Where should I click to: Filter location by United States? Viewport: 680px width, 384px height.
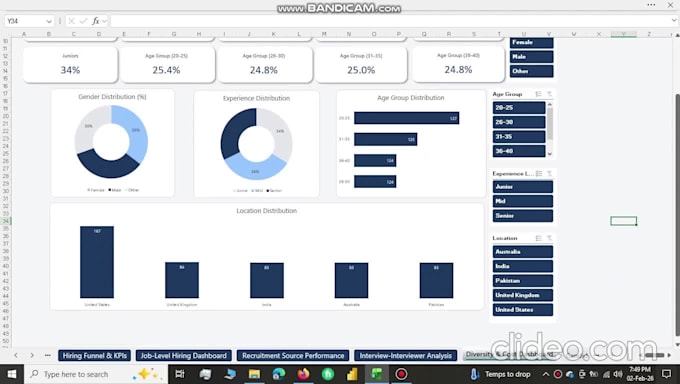click(x=523, y=310)
